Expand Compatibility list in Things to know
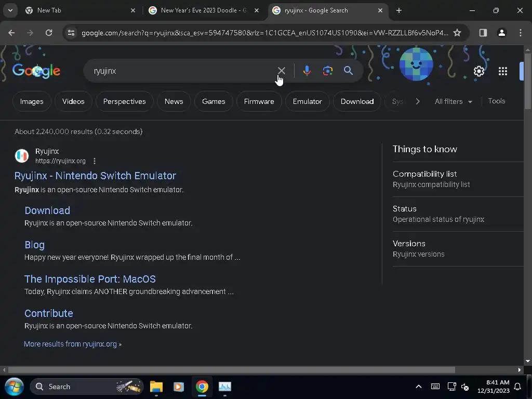 458,179
